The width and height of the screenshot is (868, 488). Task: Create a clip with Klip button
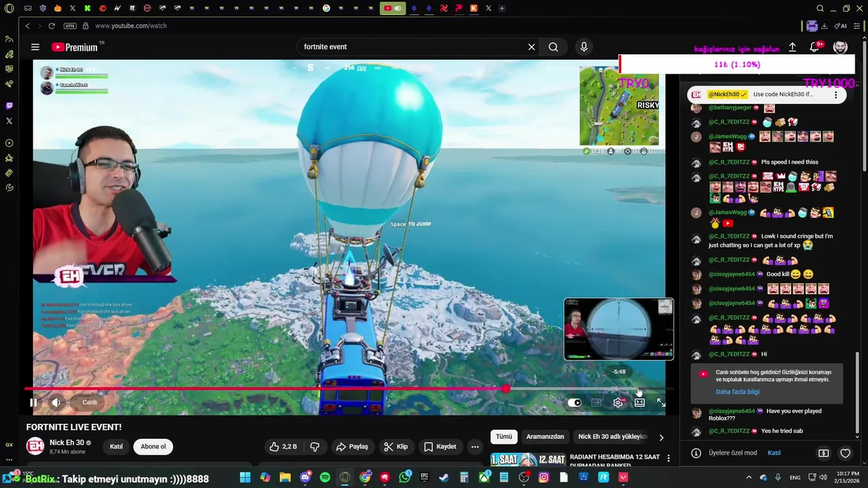395,447
